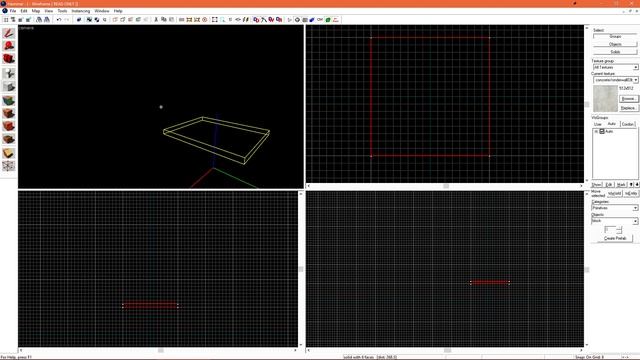Click the Save Window State icon
Viewport: 640px width, 360px height.
click(x=47, y=20)
